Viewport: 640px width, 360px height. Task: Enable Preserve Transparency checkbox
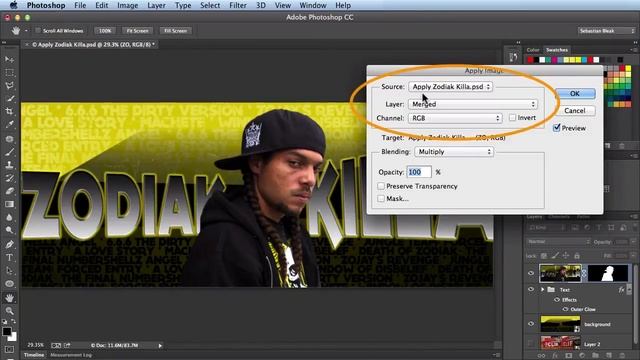click(381, 186)
